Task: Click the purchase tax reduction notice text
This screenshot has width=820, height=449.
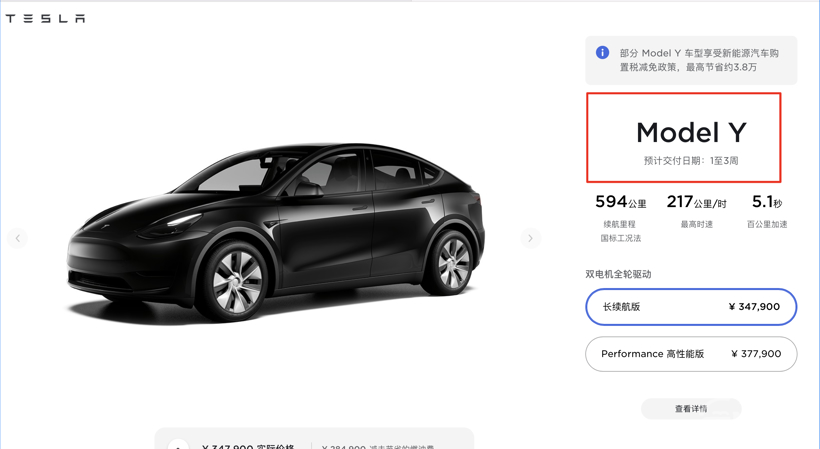Action: tap(699, 60)
